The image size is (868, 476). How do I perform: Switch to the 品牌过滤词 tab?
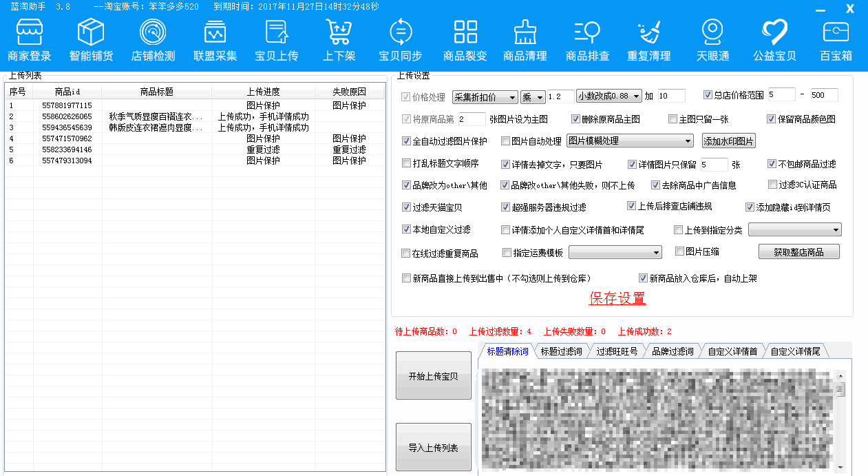click(672, 351)
